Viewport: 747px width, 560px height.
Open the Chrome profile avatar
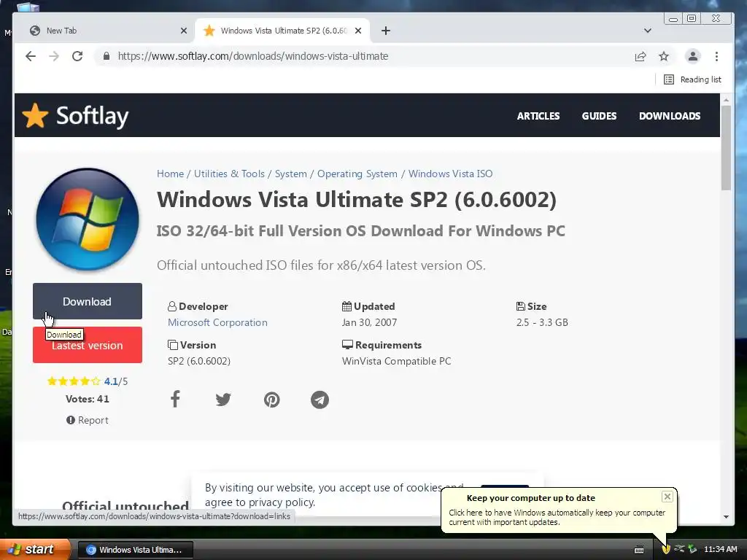(693, 56)
